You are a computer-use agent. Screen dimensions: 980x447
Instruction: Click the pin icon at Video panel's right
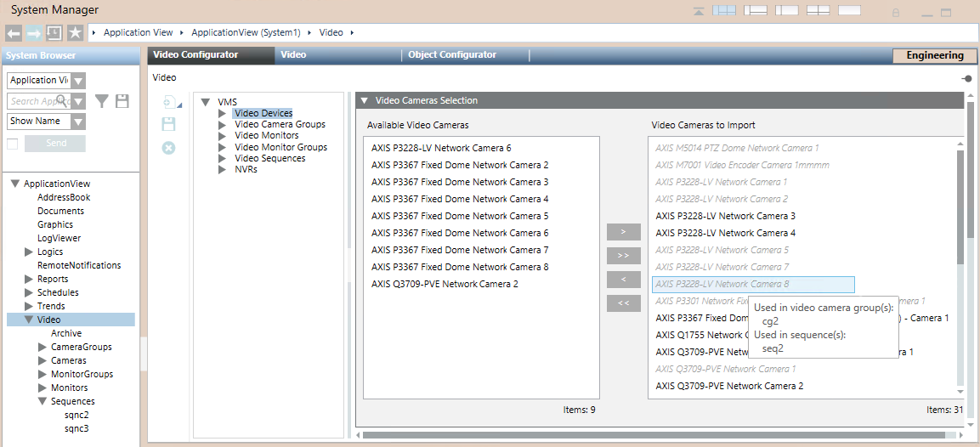967,78
